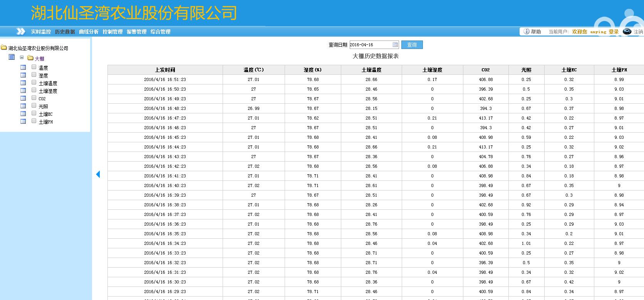Click the window icon beside 温度

[x=23, y=67]
